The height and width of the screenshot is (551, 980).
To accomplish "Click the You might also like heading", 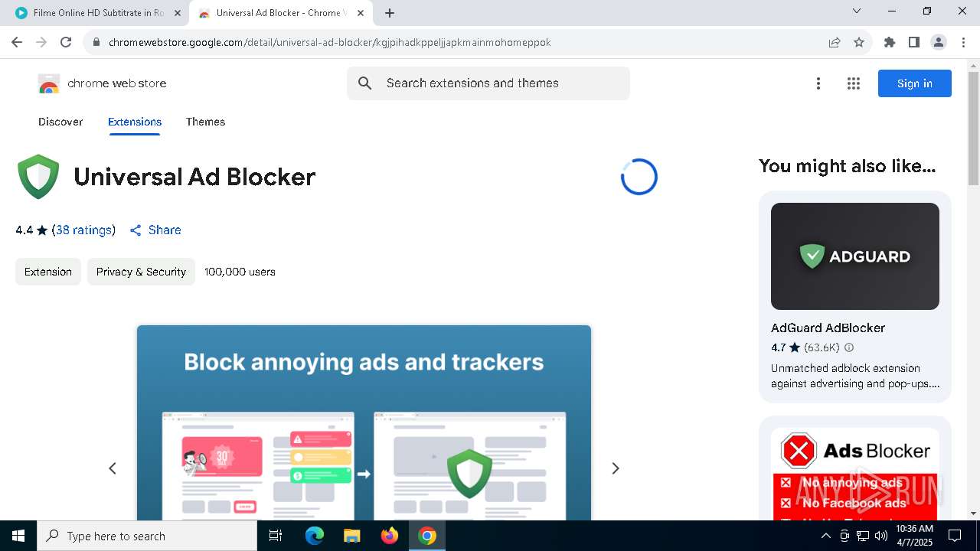I will [848, 166].
